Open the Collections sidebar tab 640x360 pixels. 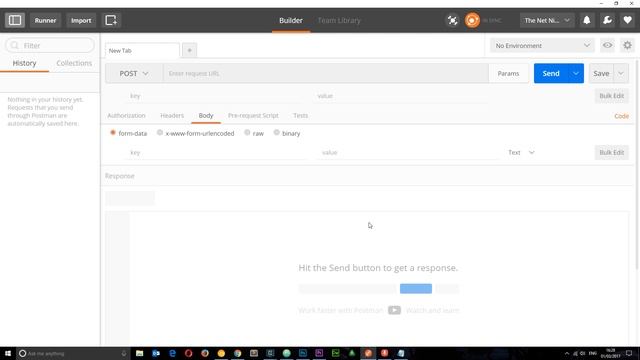pyautogui.click(x=74, y=63)
